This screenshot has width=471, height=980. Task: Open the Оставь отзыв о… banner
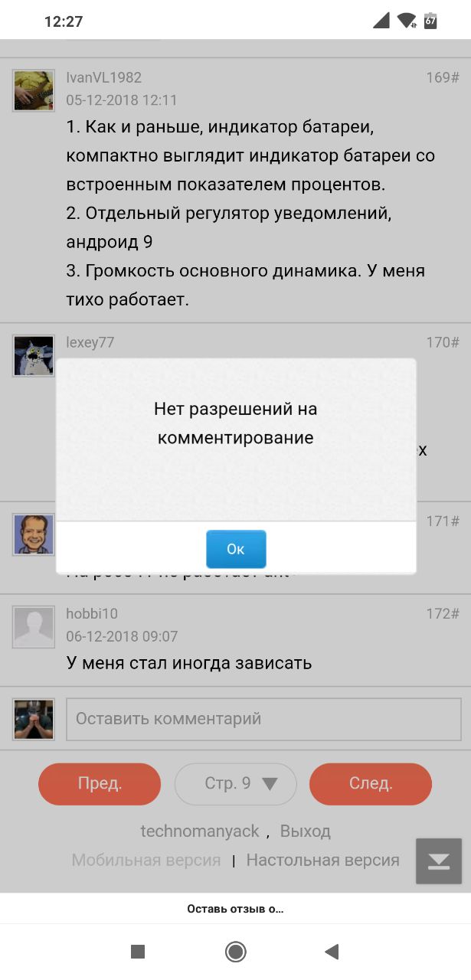(x=235, y=909)
